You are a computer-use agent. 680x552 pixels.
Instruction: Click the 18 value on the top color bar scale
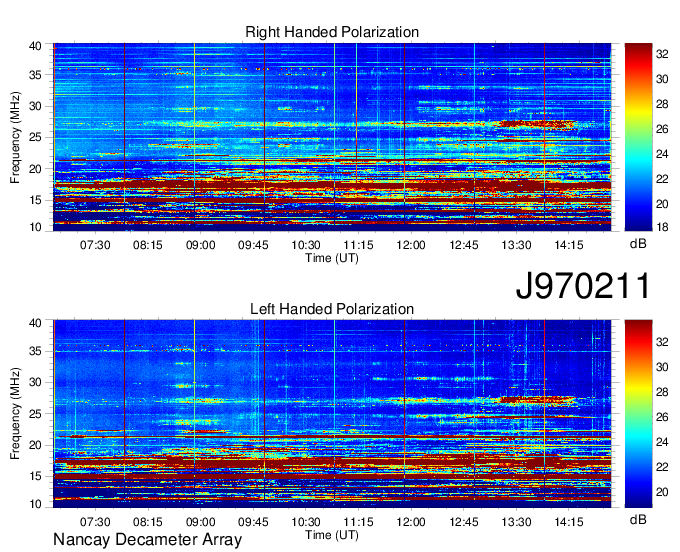[x=662, y=227]
